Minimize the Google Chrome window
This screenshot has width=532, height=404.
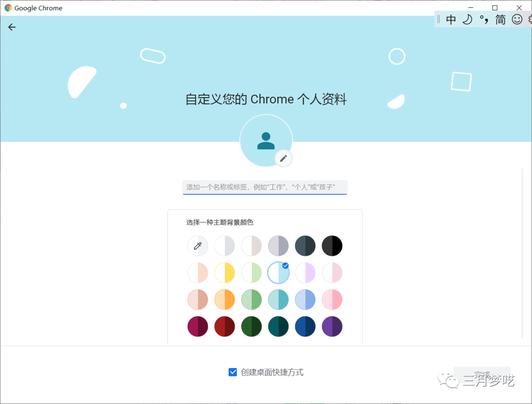470,7
